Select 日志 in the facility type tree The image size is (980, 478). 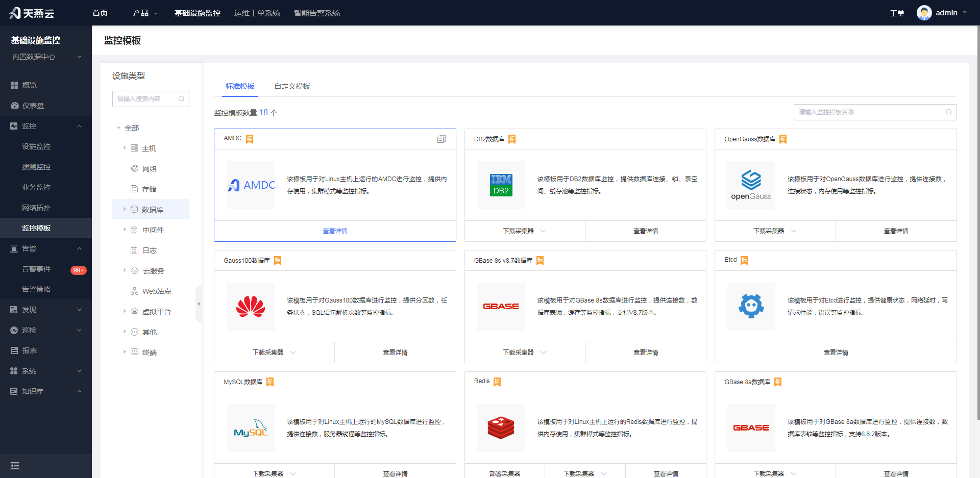[x=151, y=250]
